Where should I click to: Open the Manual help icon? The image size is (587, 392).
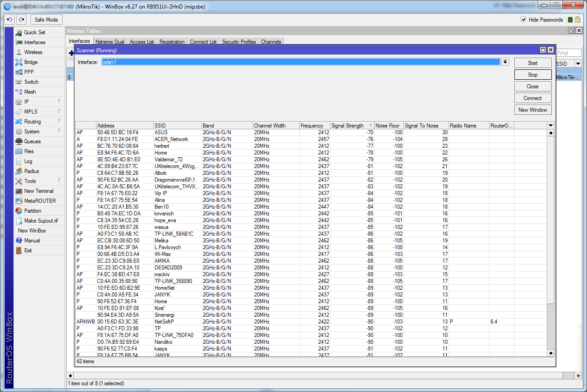[18, 241]
